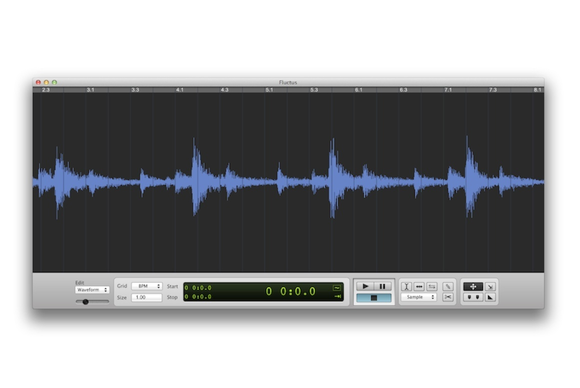580x388 pixels.
Task: Click the zoom slider below Waveform
Action: [x=92, y=302]
